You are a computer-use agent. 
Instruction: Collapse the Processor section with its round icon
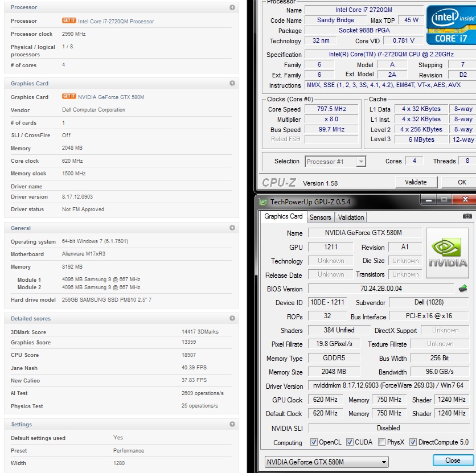click(x=232, y=7)
